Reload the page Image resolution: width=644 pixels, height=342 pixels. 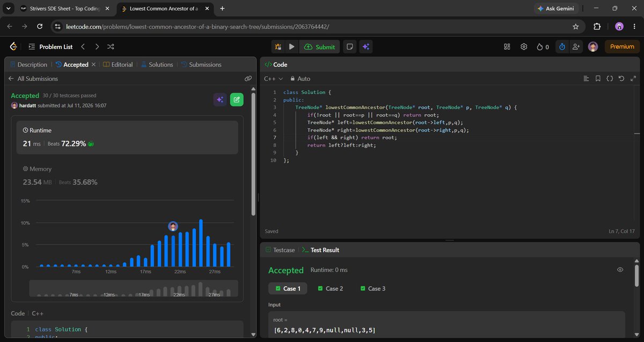coord(40,26)
